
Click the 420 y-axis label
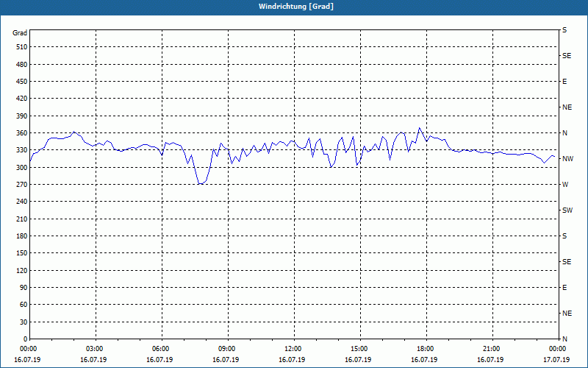pos(22,99)
